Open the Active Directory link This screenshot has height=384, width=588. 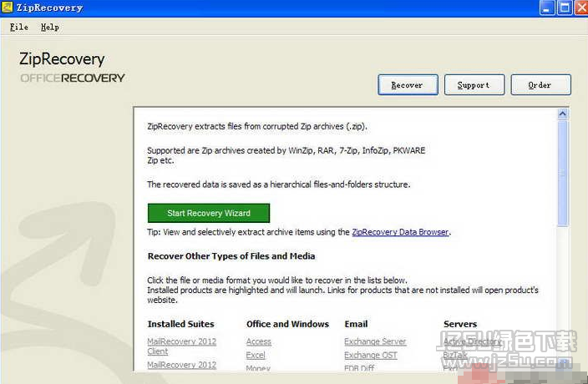[472, 341]
